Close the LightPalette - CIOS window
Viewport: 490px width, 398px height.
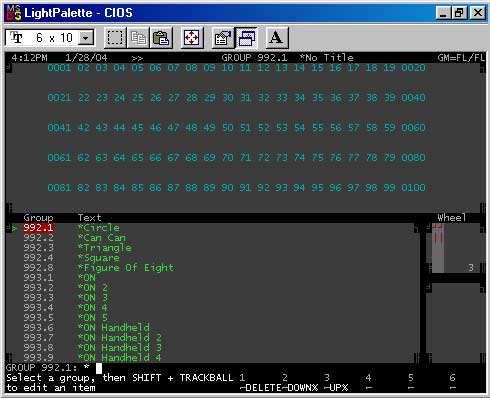[477, 13]
